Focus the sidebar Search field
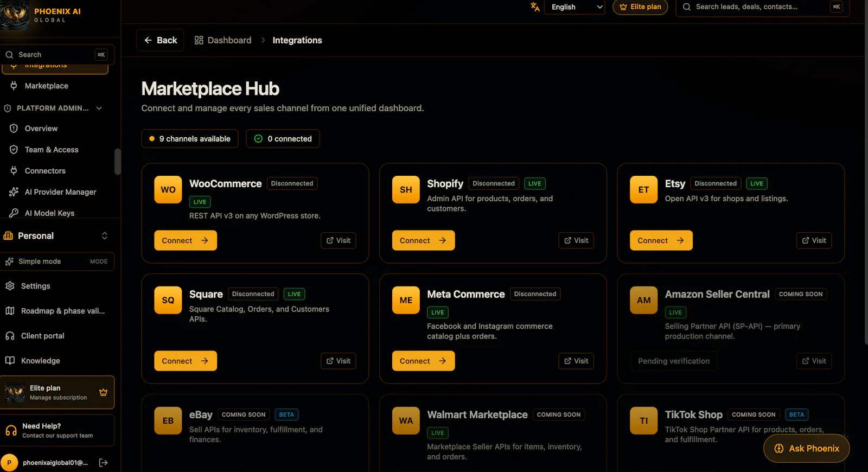The height and width of the screenshot is (472, 868). click(57, 55)
